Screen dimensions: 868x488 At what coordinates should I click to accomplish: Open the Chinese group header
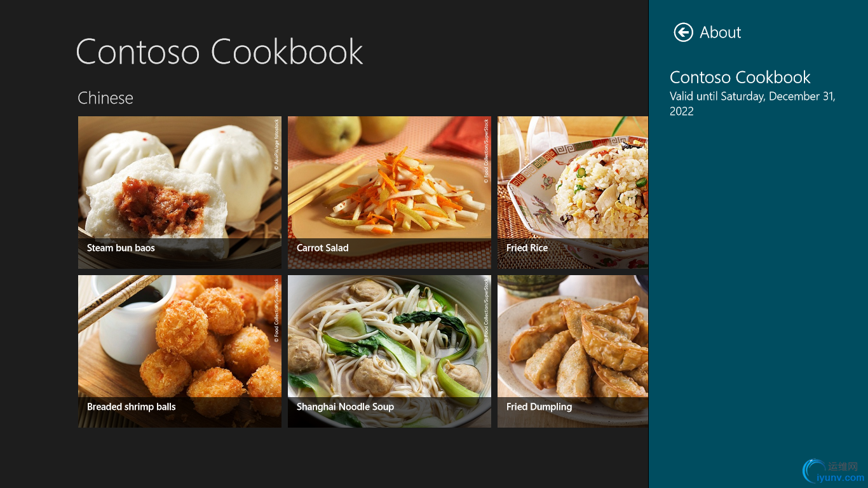point(105,98)
